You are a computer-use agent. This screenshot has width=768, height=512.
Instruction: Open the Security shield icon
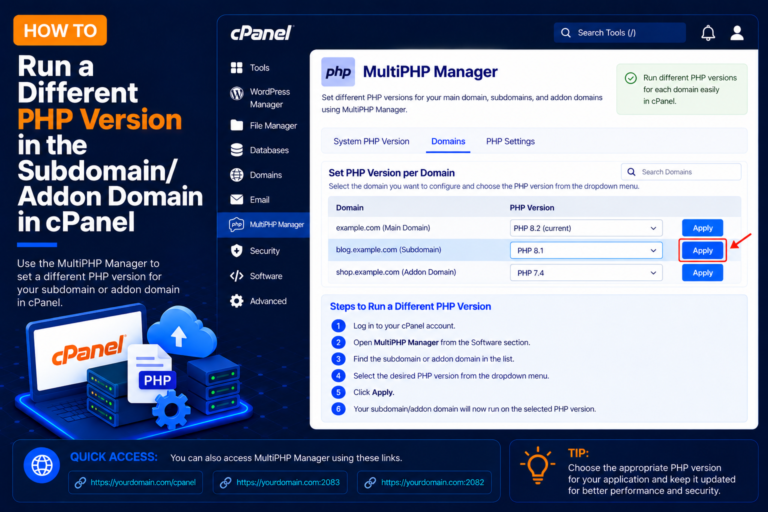click(237, 251)
